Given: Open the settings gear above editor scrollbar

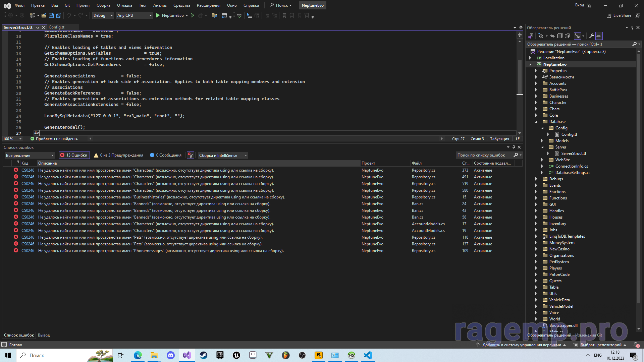Looking at the screenshot, I should (x=521, y=27).
